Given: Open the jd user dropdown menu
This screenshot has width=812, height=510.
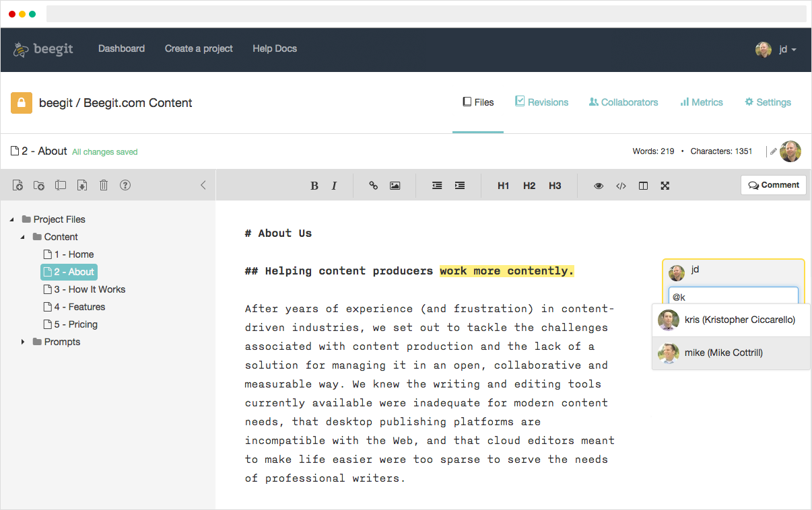Looking at the screenshot, I should coord(788,49).
